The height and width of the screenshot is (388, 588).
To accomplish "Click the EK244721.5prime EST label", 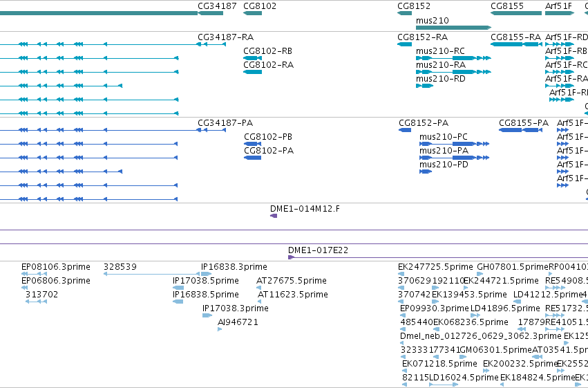I will pos(501,281).
